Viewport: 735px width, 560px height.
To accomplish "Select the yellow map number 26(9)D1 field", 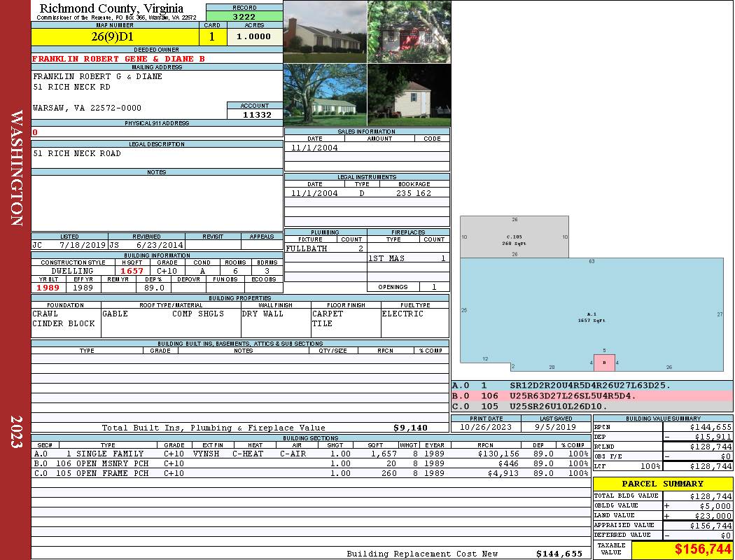I will [x=115, y=36].
